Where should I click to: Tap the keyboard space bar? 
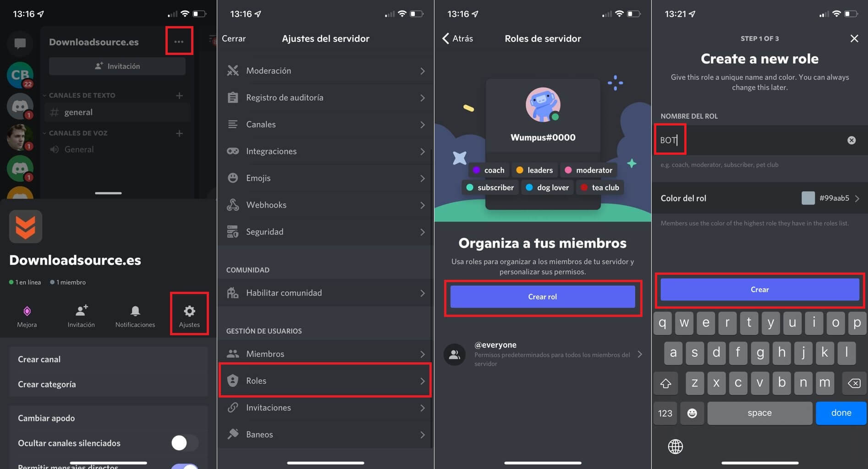(760, 413)
